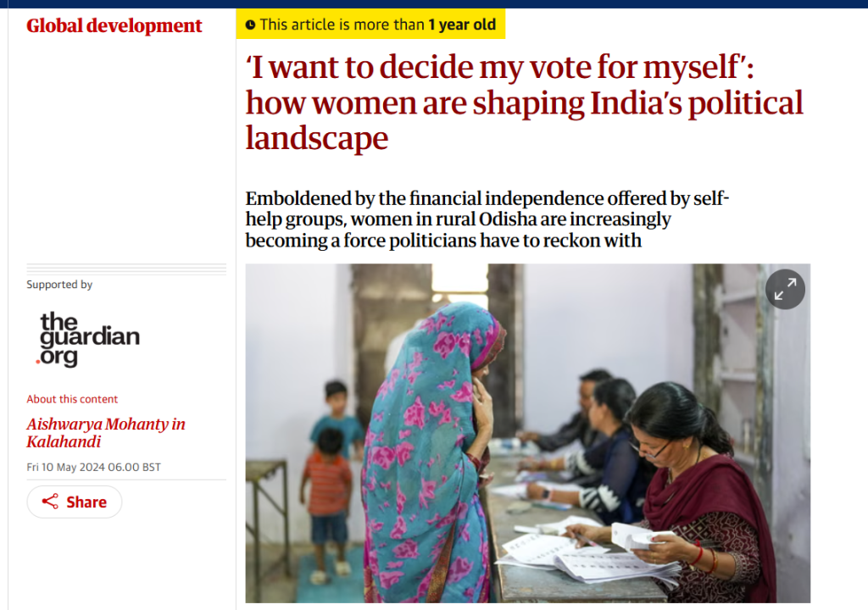
Task: Open the Global development section link
Action: (x=114, y=25)
